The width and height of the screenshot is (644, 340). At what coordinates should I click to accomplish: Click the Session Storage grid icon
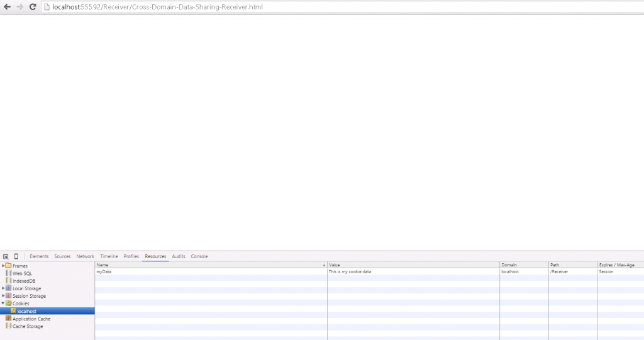pyautogui.click(x=8, y=295)
